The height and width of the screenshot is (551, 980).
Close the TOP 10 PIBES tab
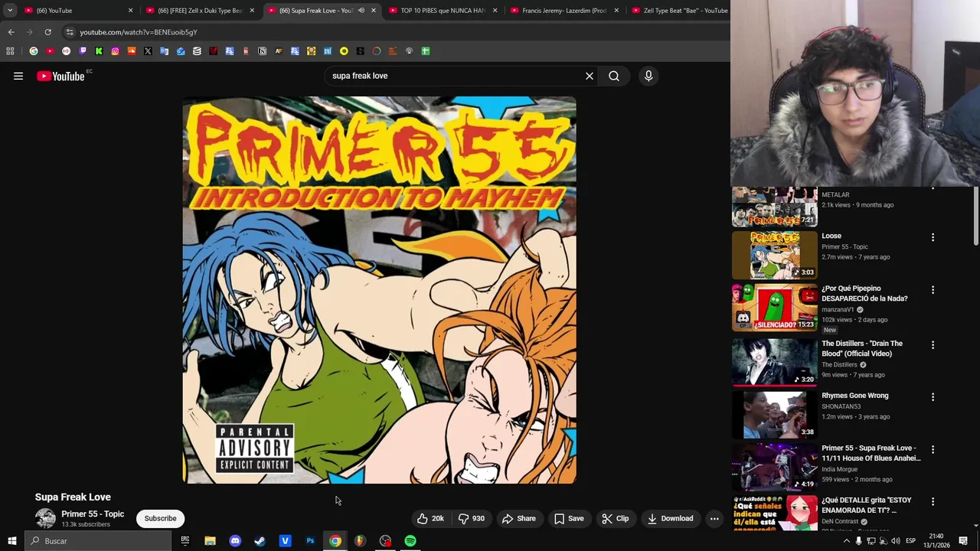[495, 10]
